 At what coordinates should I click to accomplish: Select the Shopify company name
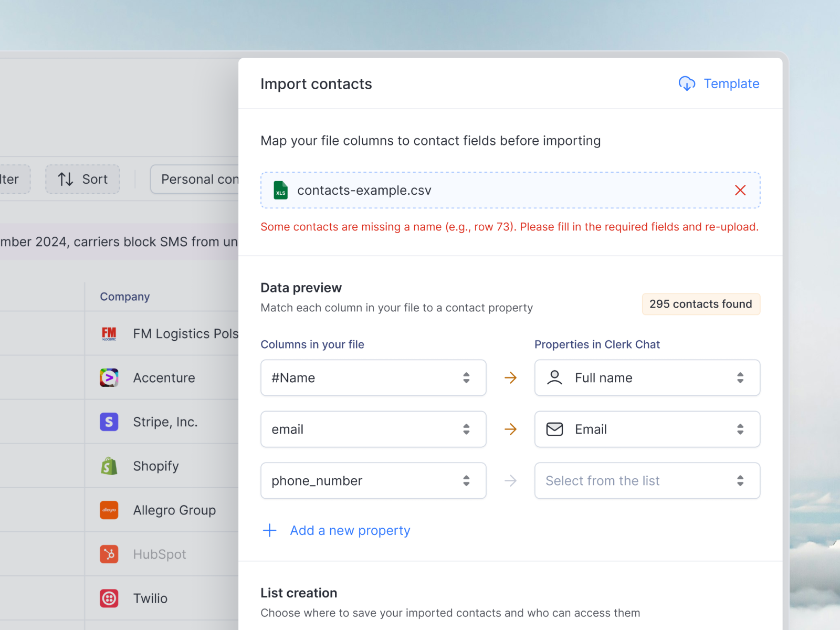click(x=156, y=466)
